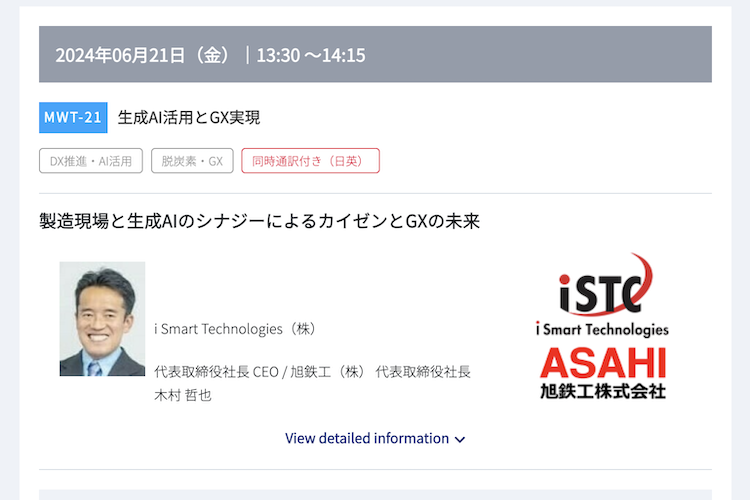Viewport: 750px width, 500px height.
Task: Click the session title 生成AI活用とGX実現
Action: click(x=189, y=117)
